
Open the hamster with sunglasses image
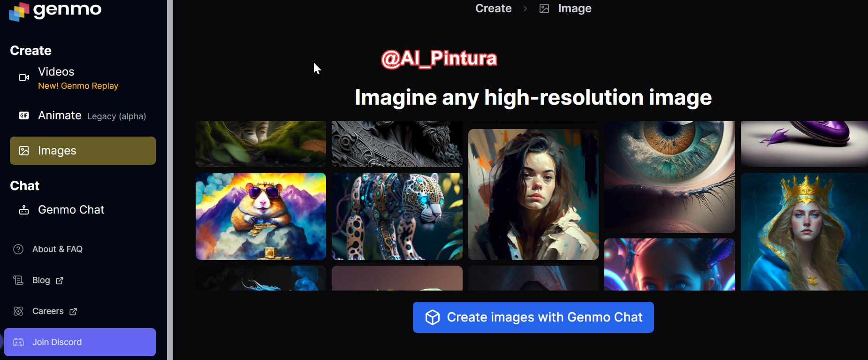point(260,216)
